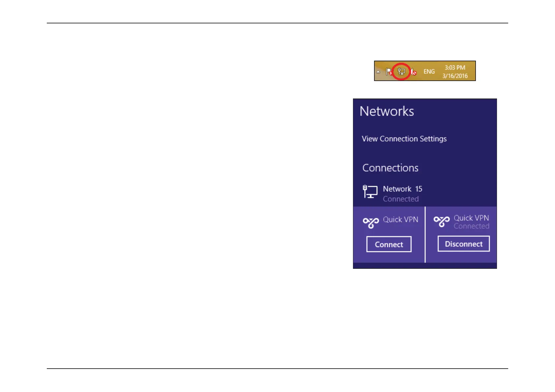Click the Quick VPN icon above Disconnect
Viewport: 555px width, 392px height.
pyautogui.click(x=442, y=221)
